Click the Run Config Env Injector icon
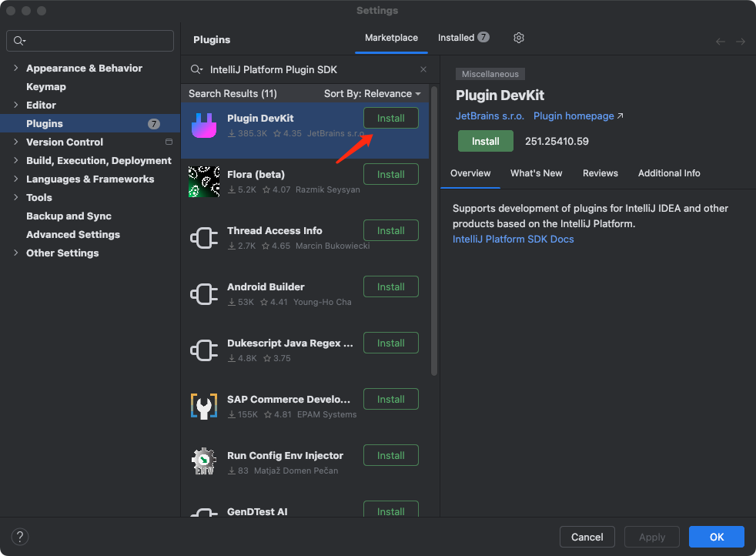756x556 pixels. coord(204,461)
